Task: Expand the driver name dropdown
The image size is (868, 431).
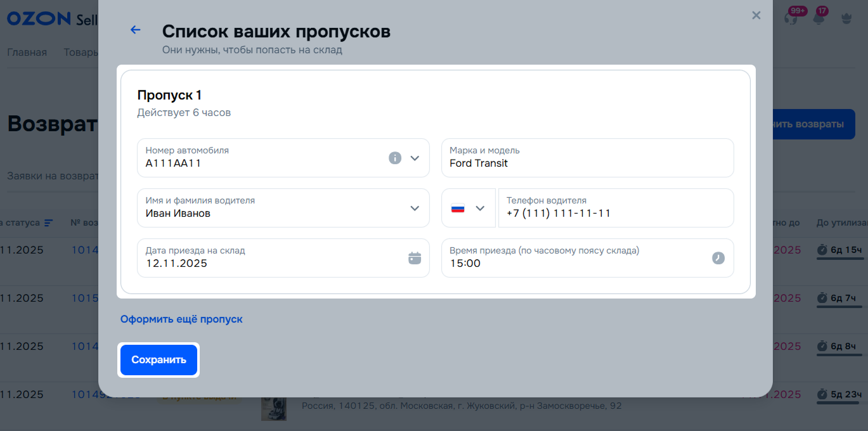Action: (x=415, y=208)
